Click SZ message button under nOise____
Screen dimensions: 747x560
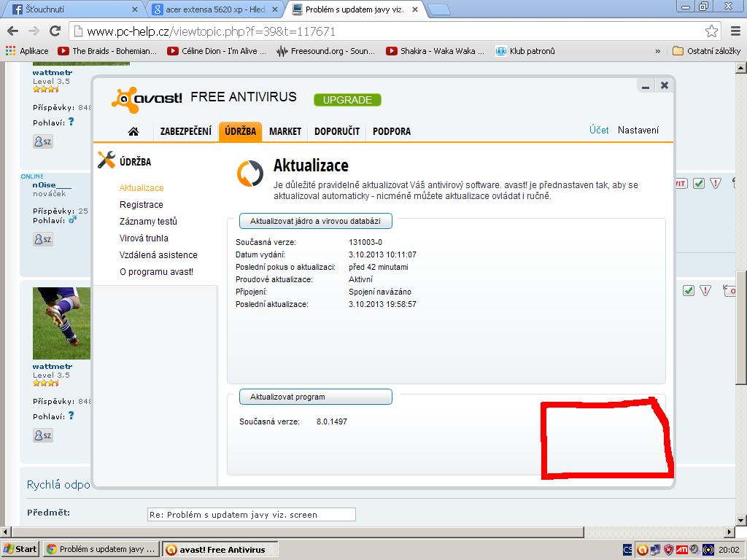coord(43,238)
